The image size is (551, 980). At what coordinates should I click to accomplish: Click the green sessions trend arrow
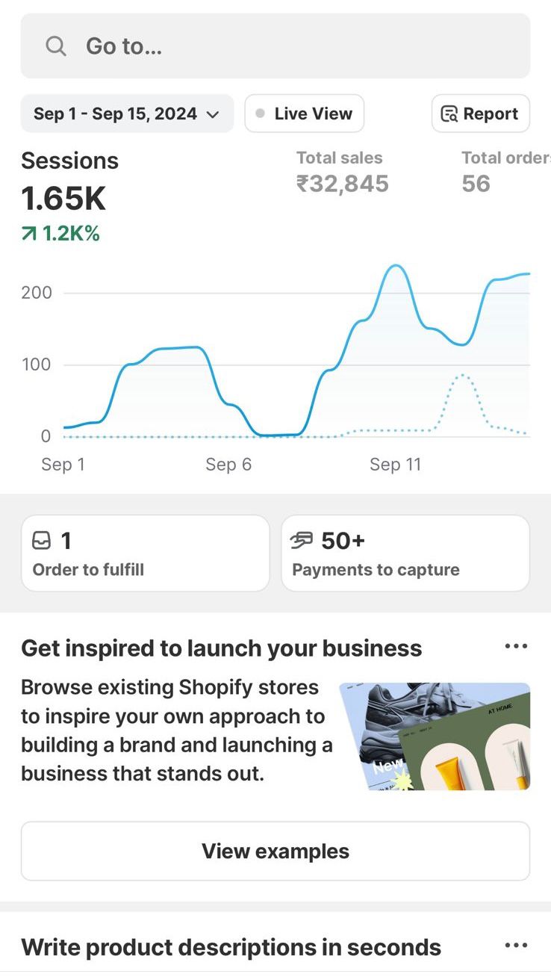coord(29,235)
